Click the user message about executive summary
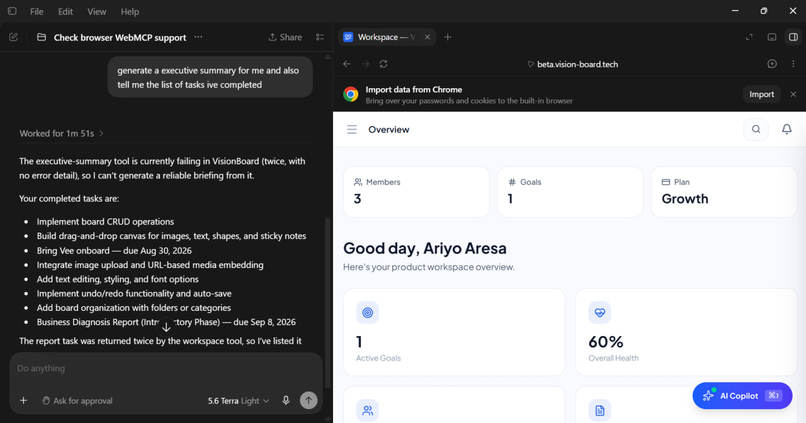This screenshot has height=423, width=806. coord(210,77)
